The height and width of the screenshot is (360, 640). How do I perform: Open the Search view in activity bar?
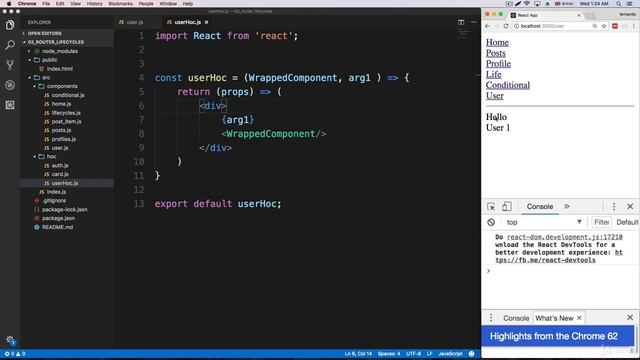[x=10, y=45]
